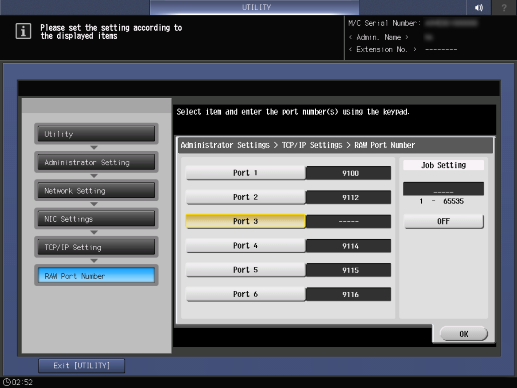Go to Network Setting menu level
517x388 pixels.
[96, 191]
